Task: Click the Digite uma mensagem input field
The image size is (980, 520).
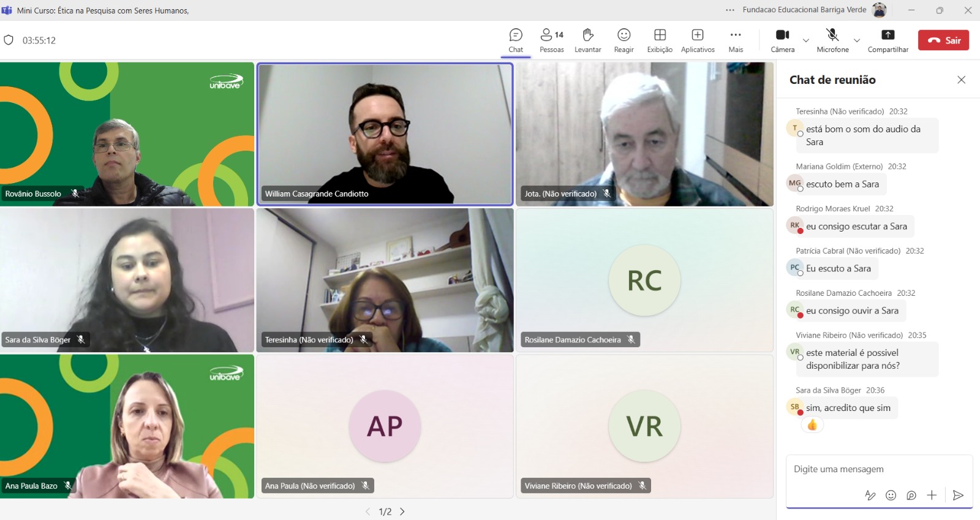Action: 870,469
